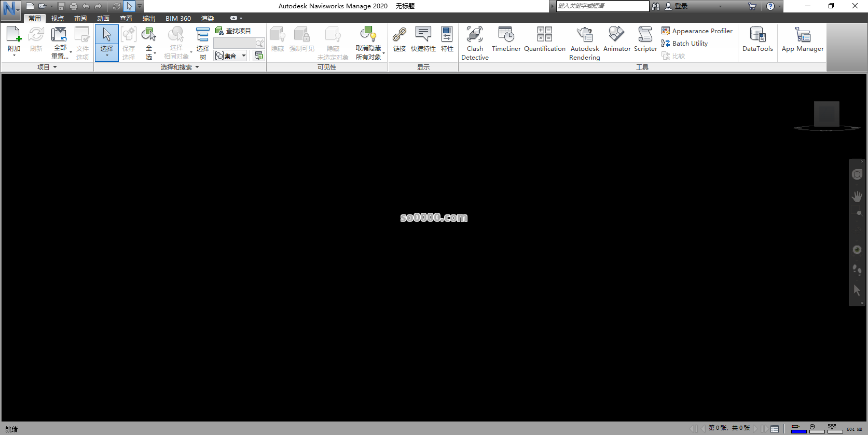Click the keyword search input field

tap(602, 6)
